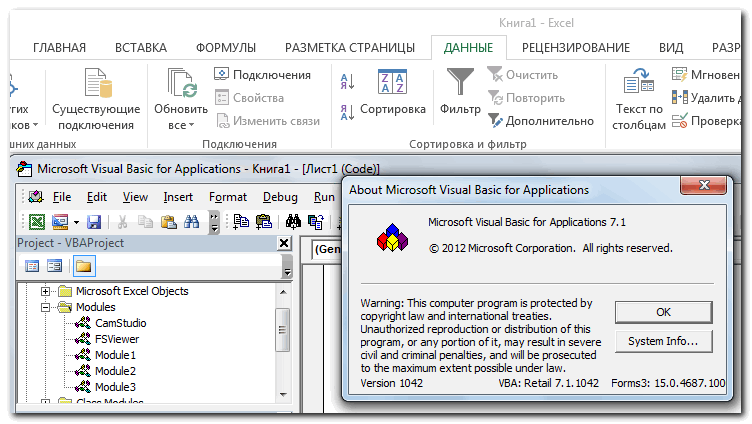
Task: Click Flash Fill (Мгновен...) icon
Action: coord(680,75)
